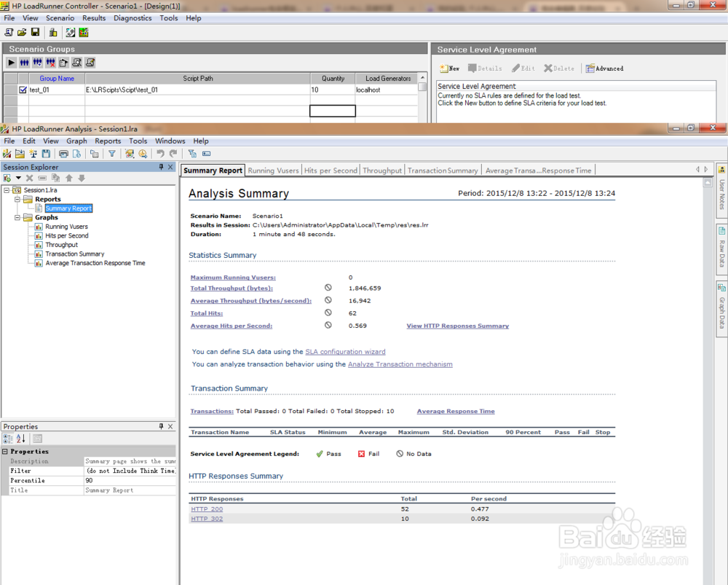The height and width of the screenshot is (585, 728).
Task: Open Analysis Graph menu
Action: click(76, 141)
